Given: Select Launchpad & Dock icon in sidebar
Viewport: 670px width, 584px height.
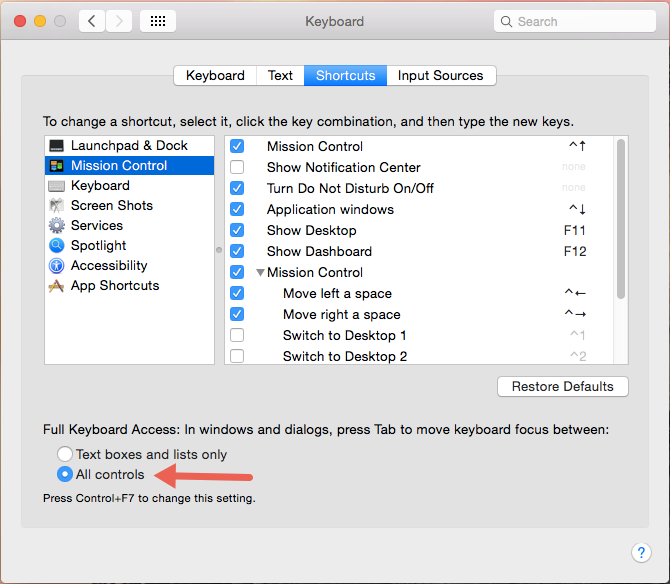Looking at the screenshot, I should pos(57,146).
